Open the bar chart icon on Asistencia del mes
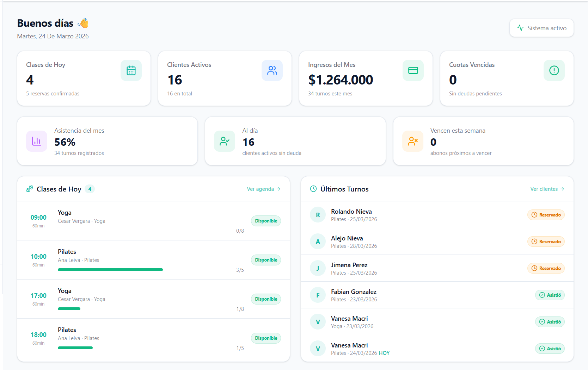This screenshot has width=588, height=370. pyautogui.click(x=36, y=141)
